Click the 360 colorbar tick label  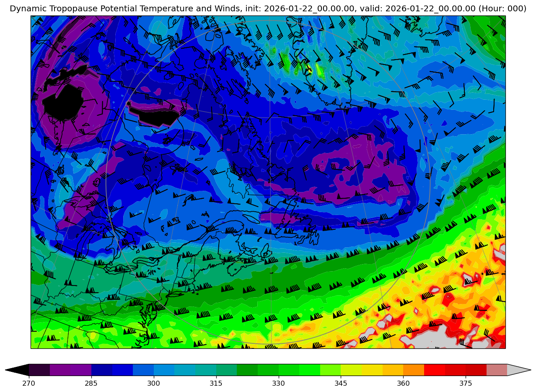pos(403,383)
